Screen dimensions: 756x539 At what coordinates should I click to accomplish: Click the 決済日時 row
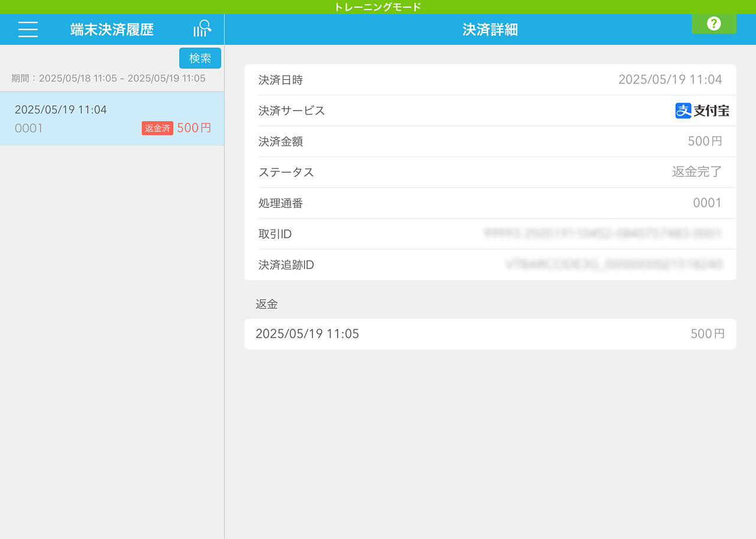[x=490, y=80]
